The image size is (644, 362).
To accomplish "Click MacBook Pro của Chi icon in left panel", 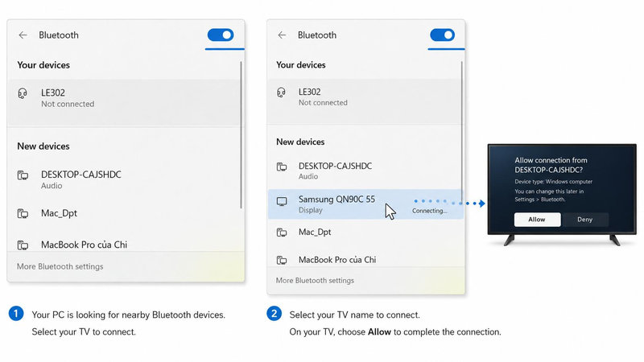I will (23, 245).
